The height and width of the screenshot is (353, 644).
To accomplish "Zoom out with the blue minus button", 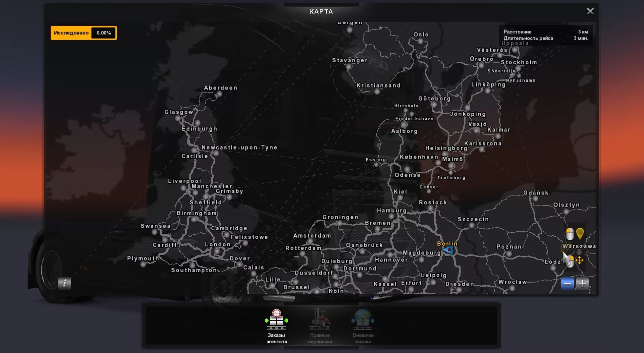I will 567,284.
